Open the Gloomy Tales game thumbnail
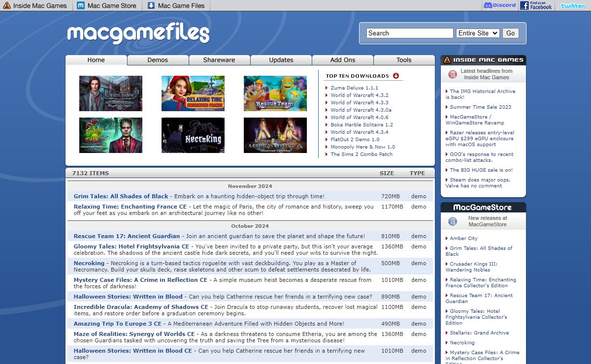Screen dimensions: 591x364 point(111,135)
